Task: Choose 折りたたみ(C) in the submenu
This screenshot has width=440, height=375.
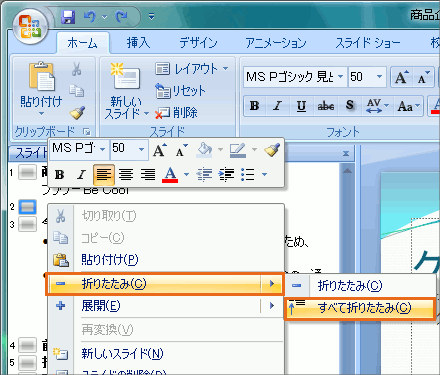Action: click(x=361, y=286)
